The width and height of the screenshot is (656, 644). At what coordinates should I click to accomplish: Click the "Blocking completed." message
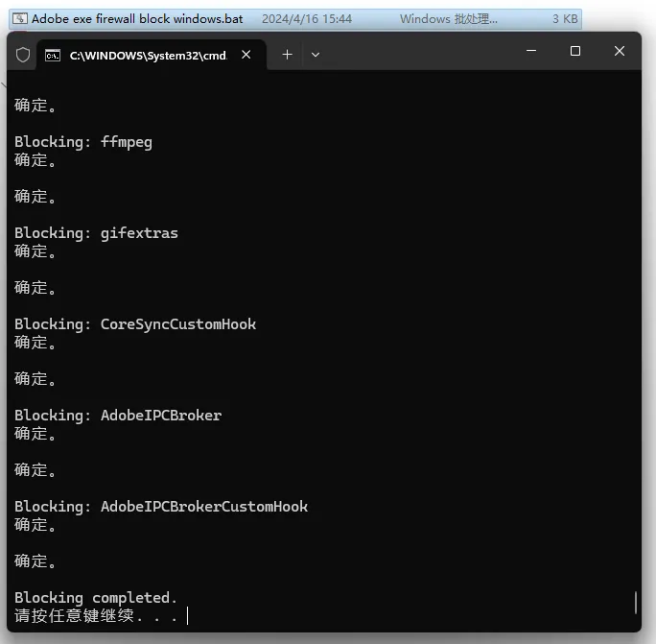(x=96, y=598)
